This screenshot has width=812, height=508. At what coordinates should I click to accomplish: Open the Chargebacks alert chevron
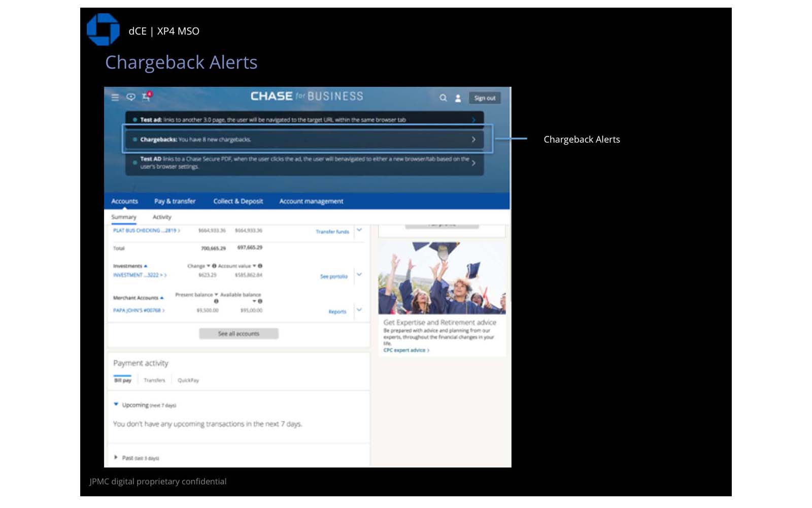pos(473,139)
